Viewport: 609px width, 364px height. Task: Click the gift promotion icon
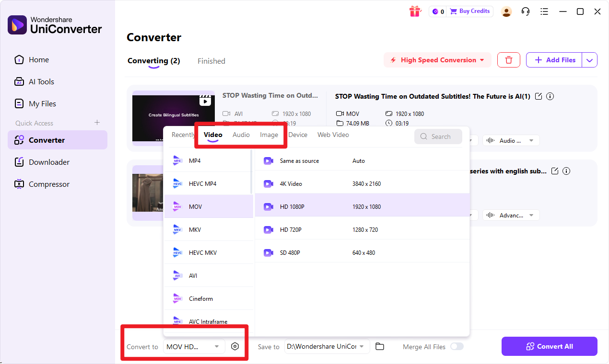coord(415,11)
